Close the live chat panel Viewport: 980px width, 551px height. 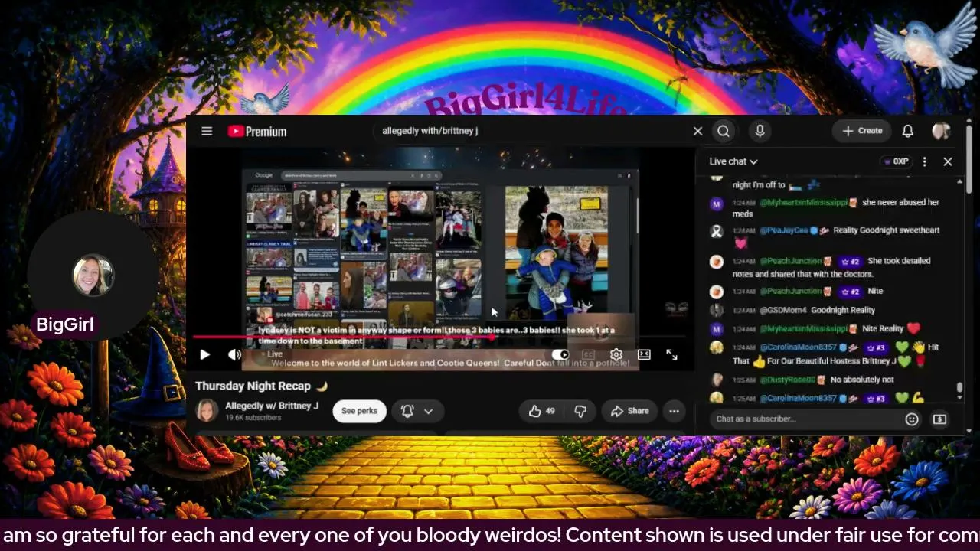[x=948, y=161]
